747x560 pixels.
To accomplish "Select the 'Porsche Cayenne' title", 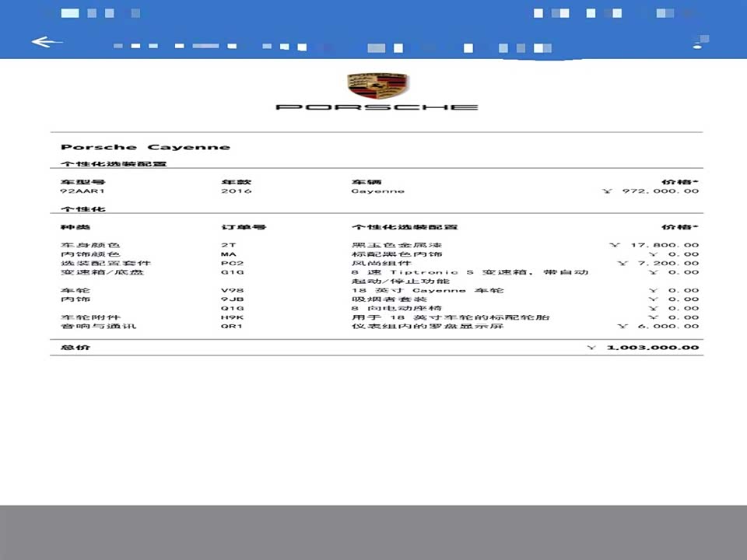I will point(146,147).
